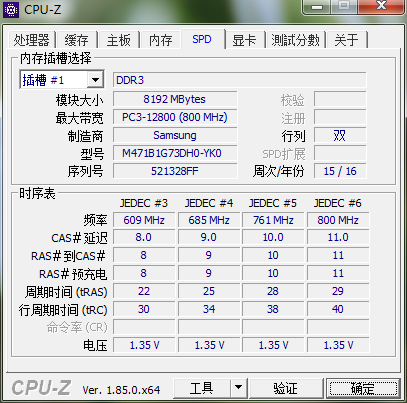Minimize the CPU-Z window

317,7
